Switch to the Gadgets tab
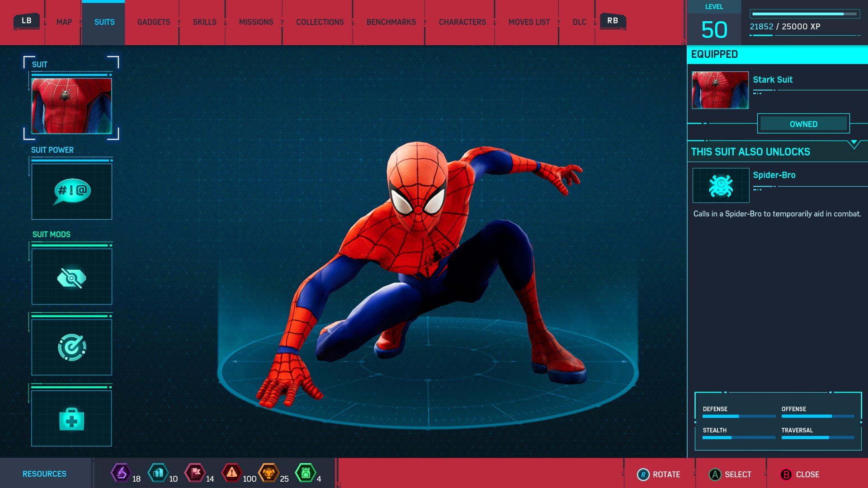The width and height of the screenshot is (868, 488). click(x=154, y=22)
